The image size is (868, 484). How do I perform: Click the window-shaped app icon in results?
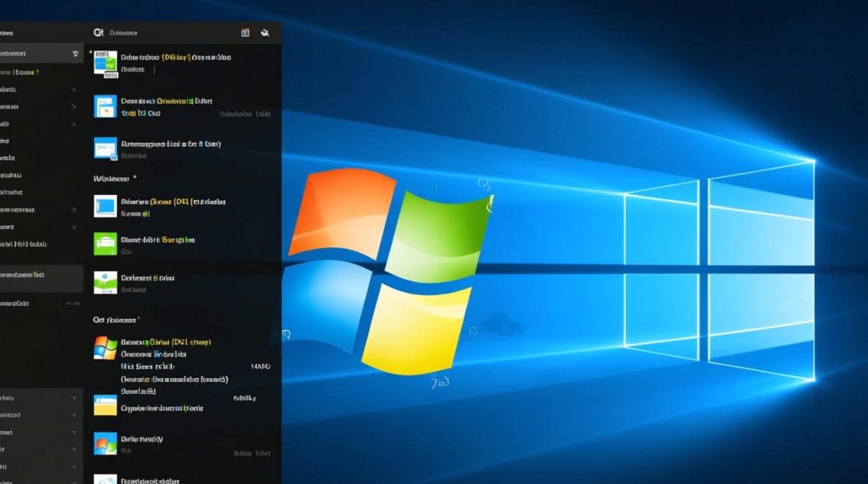[104, 149]
